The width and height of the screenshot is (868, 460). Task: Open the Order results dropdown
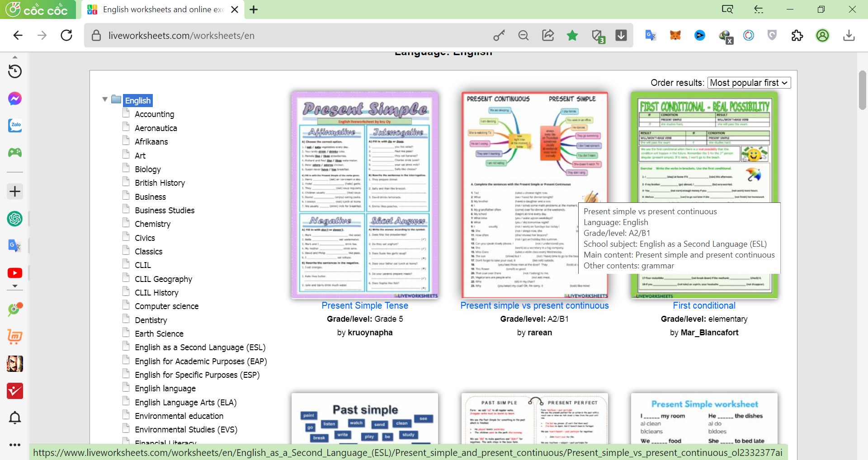pos(749,83)
